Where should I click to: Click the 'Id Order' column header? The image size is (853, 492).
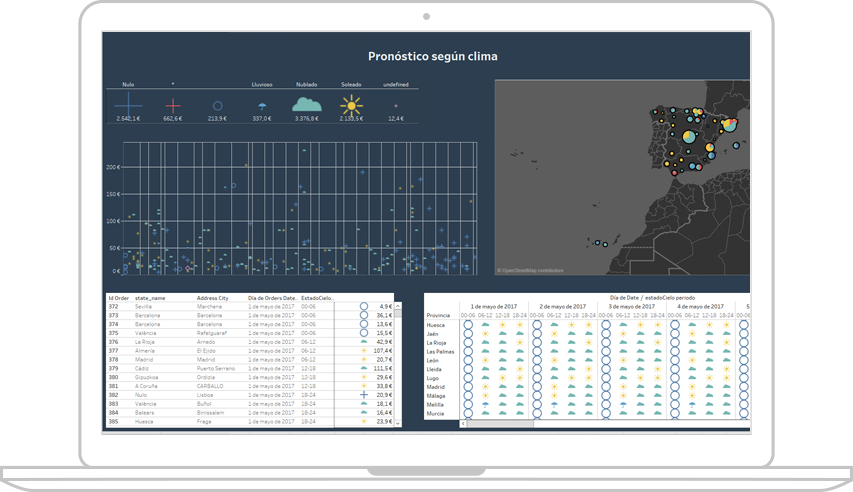point(119,298)
